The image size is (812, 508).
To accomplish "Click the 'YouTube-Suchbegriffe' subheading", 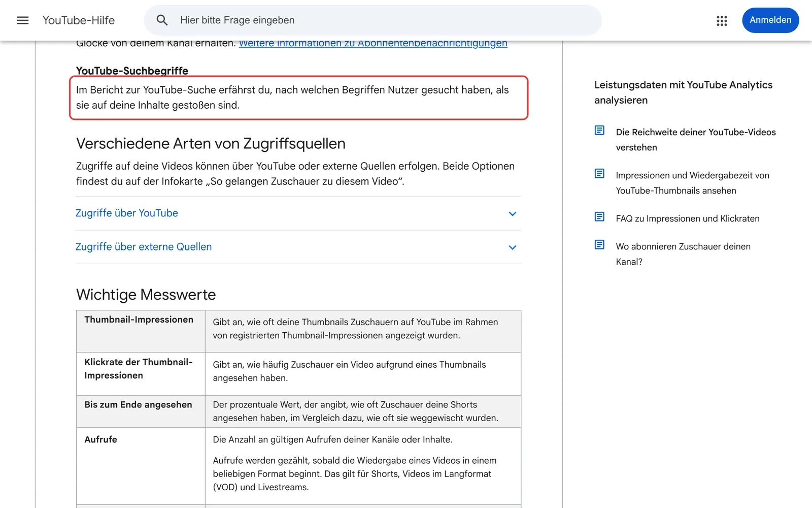I will (x=132, y=71).
